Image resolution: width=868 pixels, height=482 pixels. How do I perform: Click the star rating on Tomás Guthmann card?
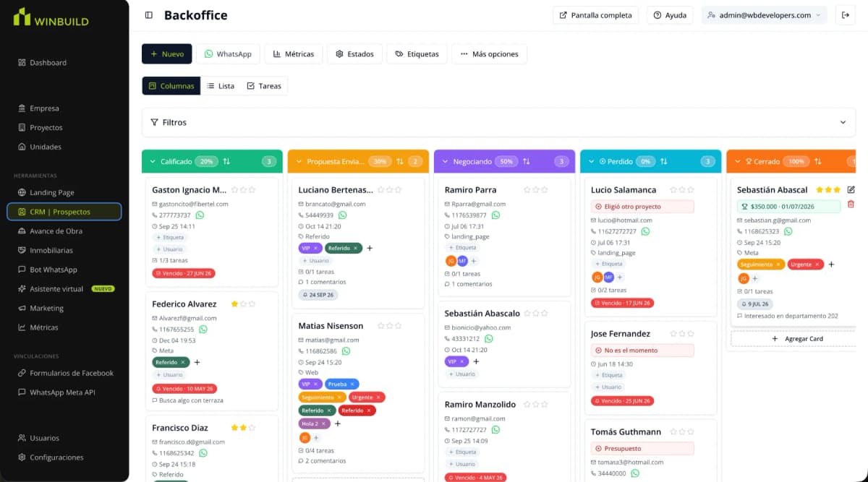(x=682, y=432)
